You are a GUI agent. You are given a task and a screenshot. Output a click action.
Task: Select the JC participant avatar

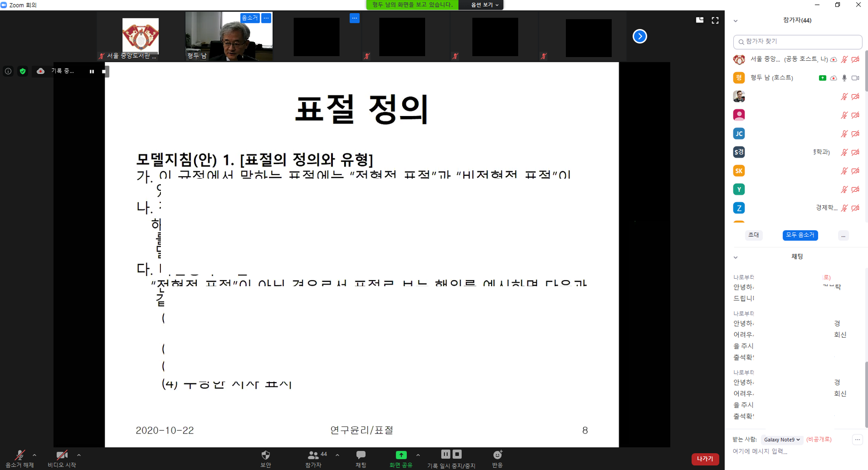pyautogui.click(x=739, y=134)
